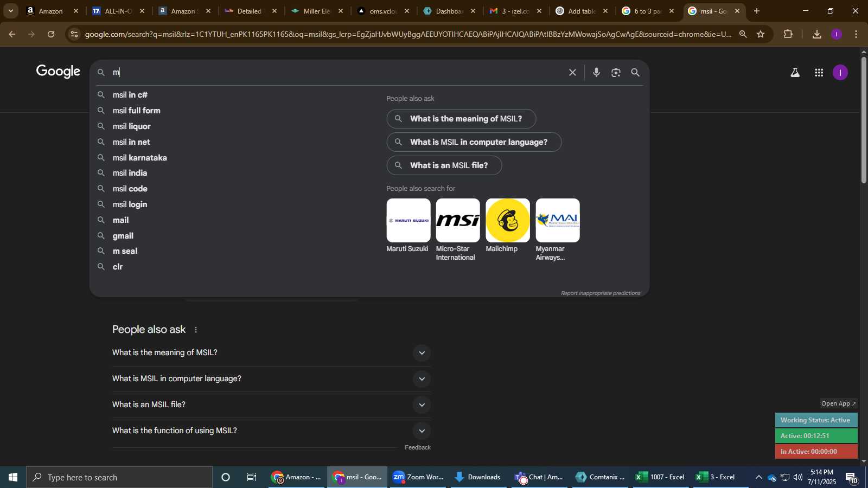Open the Myanmar Airways thumbnail
The image size is (868, 488).
tap(558, 221)
